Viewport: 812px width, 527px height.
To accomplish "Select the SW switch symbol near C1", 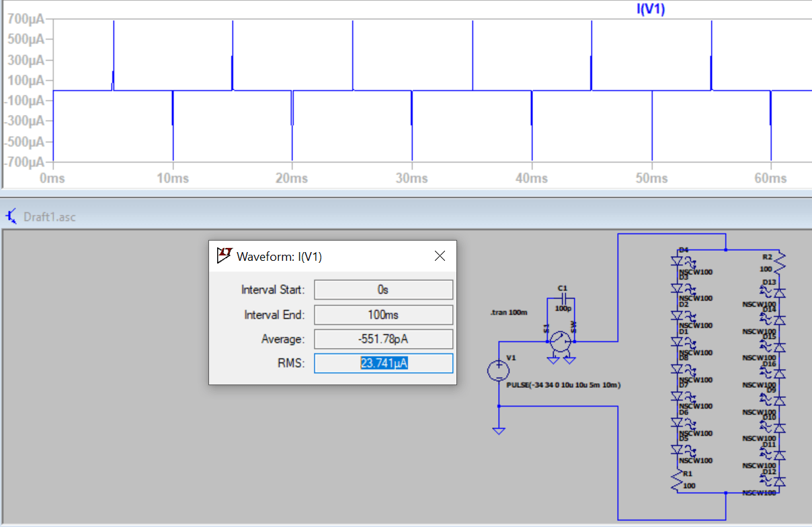I will coord(560,341).
